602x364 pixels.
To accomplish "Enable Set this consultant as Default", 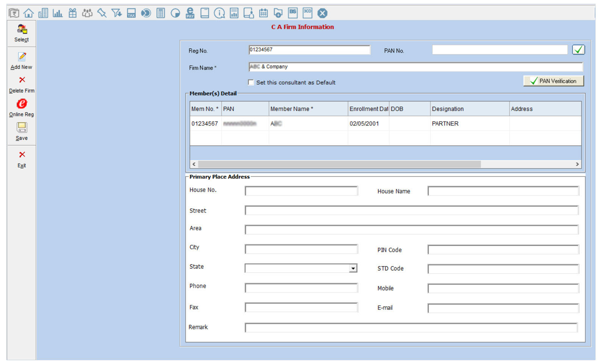I will click(x=251, y=83).
